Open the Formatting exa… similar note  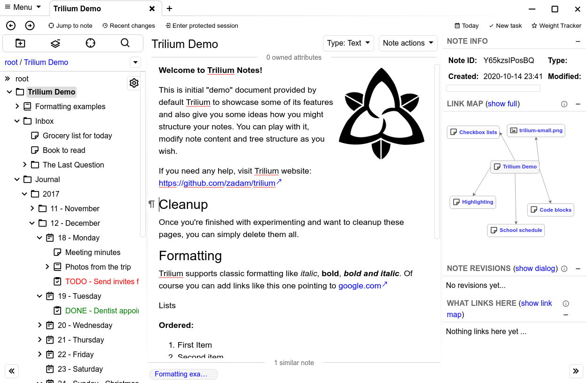184,374
